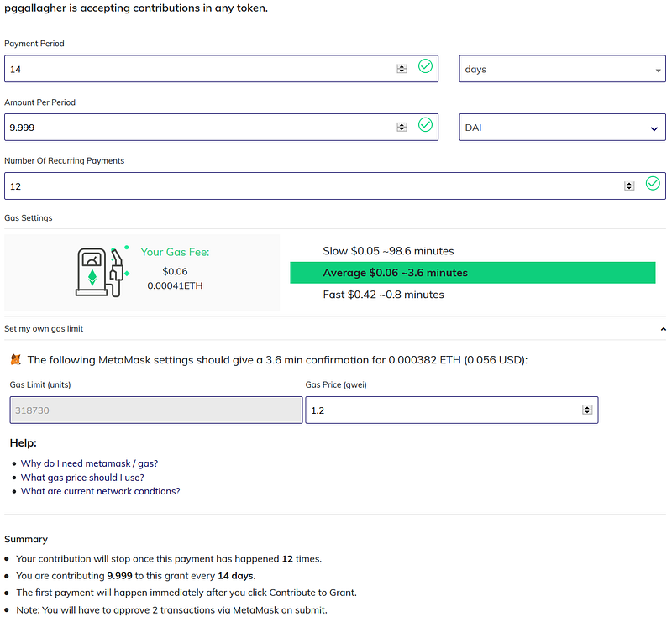
Task: Select the Slow $0.05 gas option
Action: click(388, 251)
